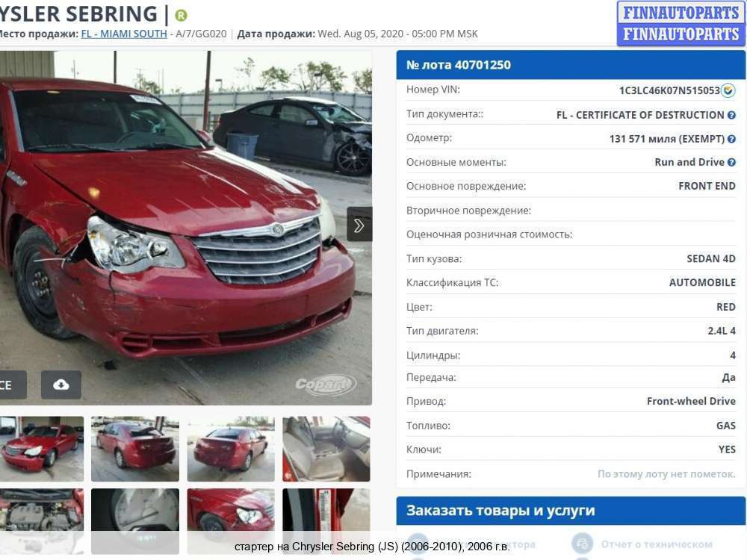Select damaged headlight close-up thumbnail
This screenshot has width=747, height=560.
(231, 521)
